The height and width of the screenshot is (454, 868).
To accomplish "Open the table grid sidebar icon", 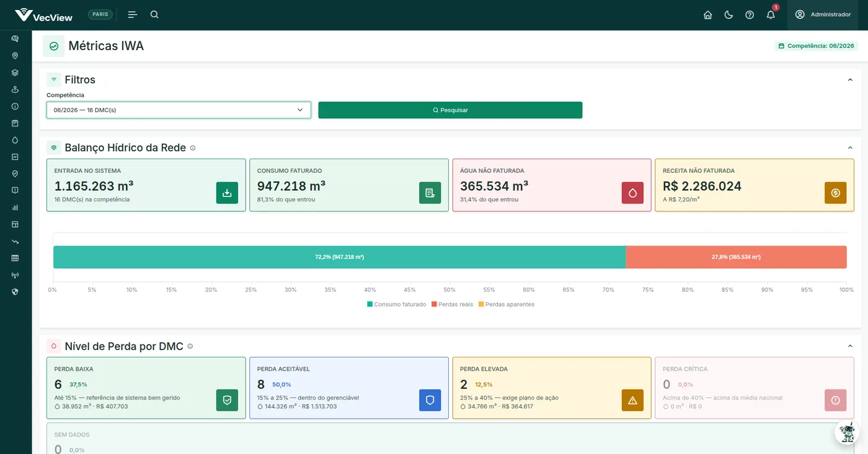I will click(x=15, y=258).
